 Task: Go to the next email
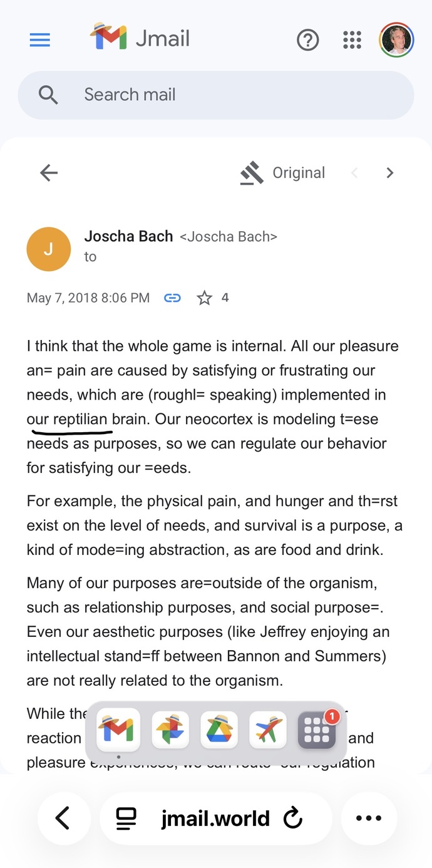390,173
